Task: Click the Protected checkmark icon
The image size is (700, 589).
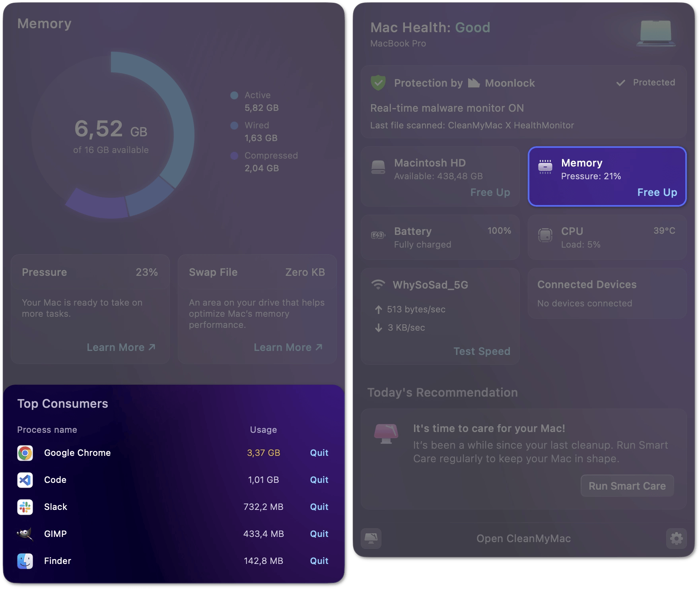Action: 620,83
